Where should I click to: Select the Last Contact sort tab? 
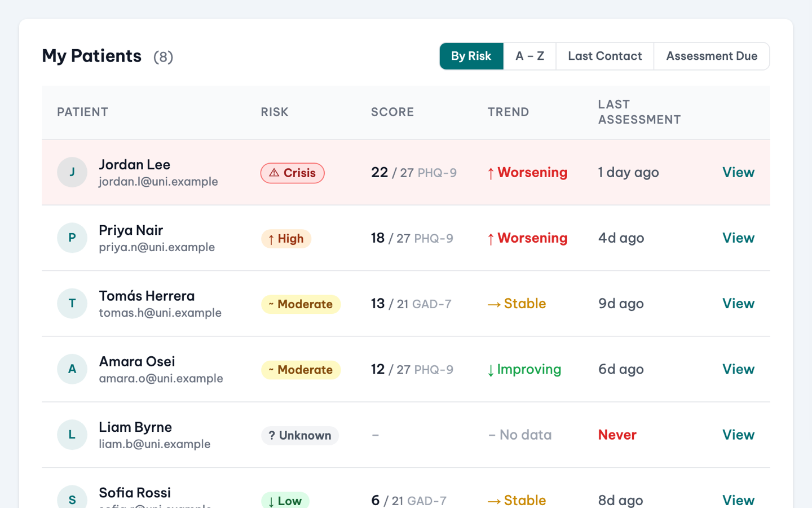coord(604,56)
